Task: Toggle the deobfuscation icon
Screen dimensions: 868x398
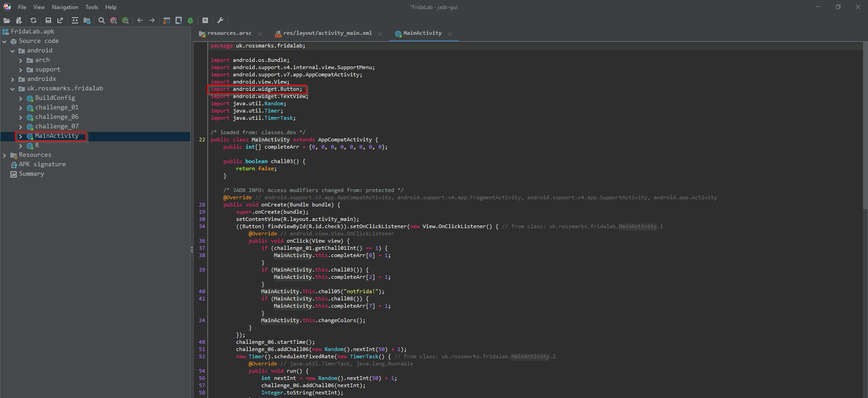Action: point(167,20)
